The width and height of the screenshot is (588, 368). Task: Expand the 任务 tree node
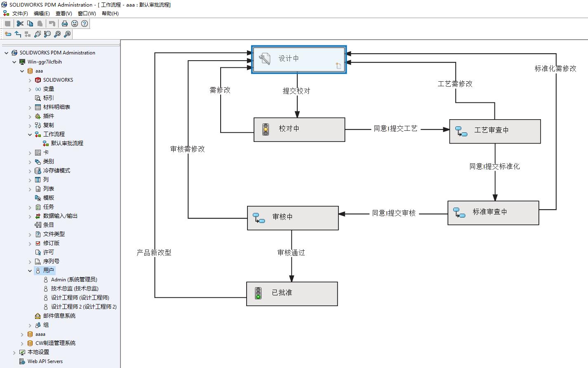point(30,207)
